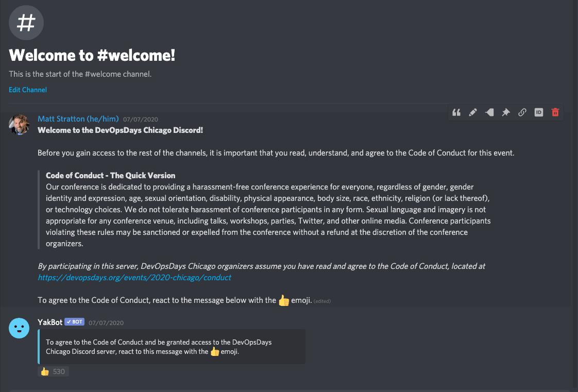Click the pencil edit message icon
The image size is (578, 392).
click(x=472, y=112)
